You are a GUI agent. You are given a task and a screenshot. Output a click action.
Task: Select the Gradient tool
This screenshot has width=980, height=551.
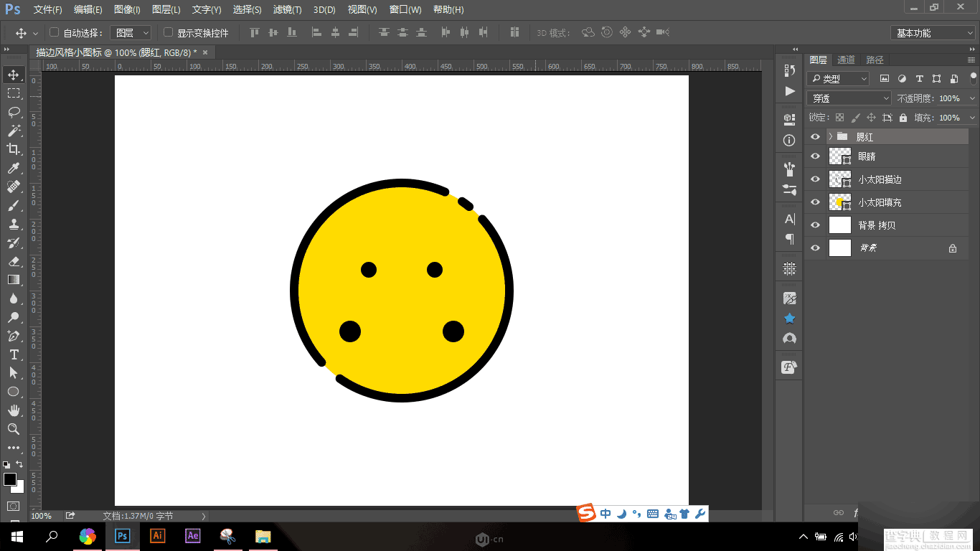14,280
